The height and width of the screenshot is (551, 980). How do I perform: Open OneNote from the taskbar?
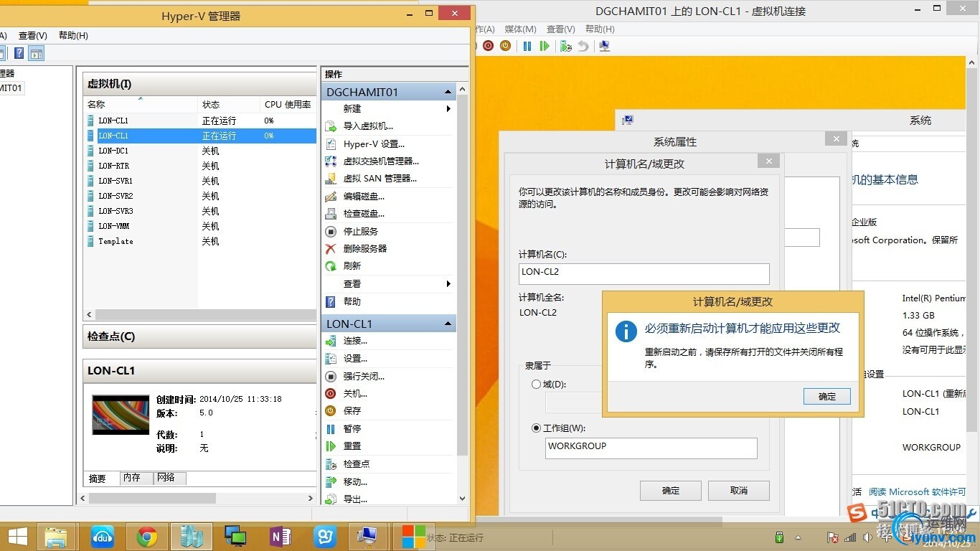pos(280,537)
